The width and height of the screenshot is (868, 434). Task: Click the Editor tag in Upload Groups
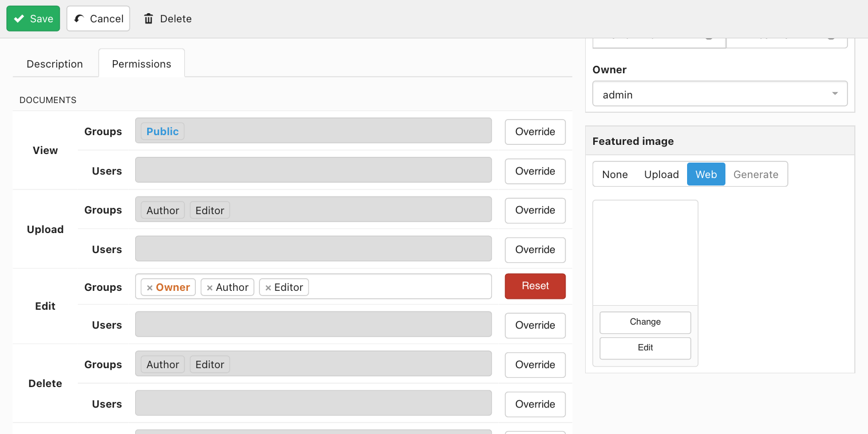[x=210, y=211]
